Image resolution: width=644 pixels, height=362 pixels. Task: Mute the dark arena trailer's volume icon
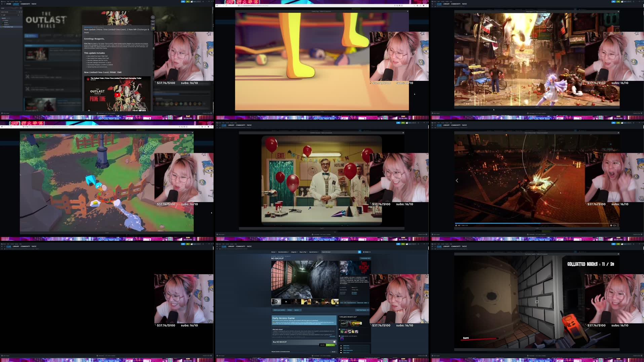click(459, 225)
